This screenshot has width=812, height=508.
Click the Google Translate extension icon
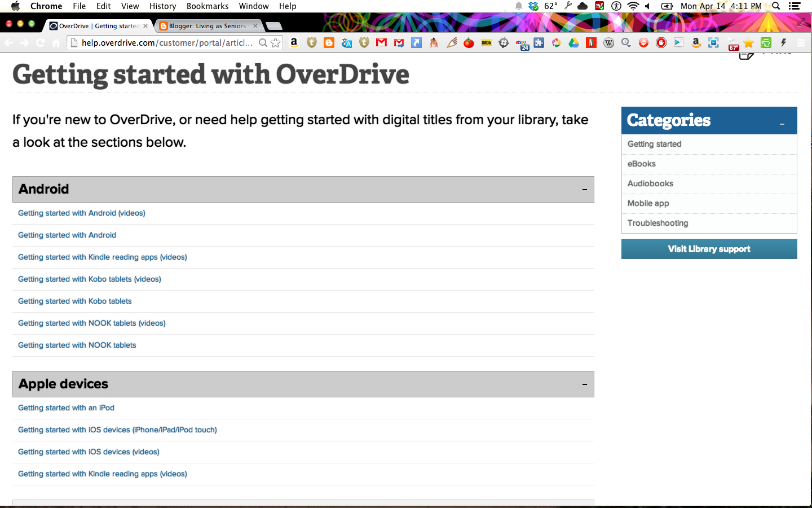coord(347,43)
